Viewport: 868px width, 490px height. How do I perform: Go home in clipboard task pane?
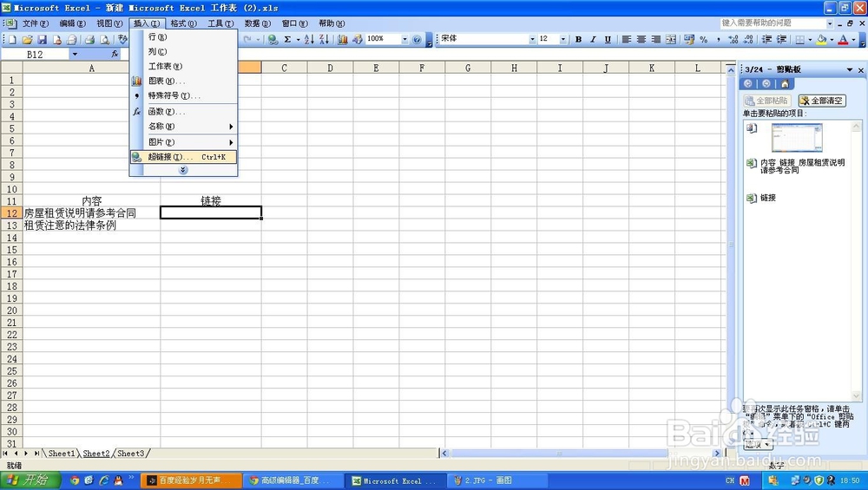coord(785,83)
